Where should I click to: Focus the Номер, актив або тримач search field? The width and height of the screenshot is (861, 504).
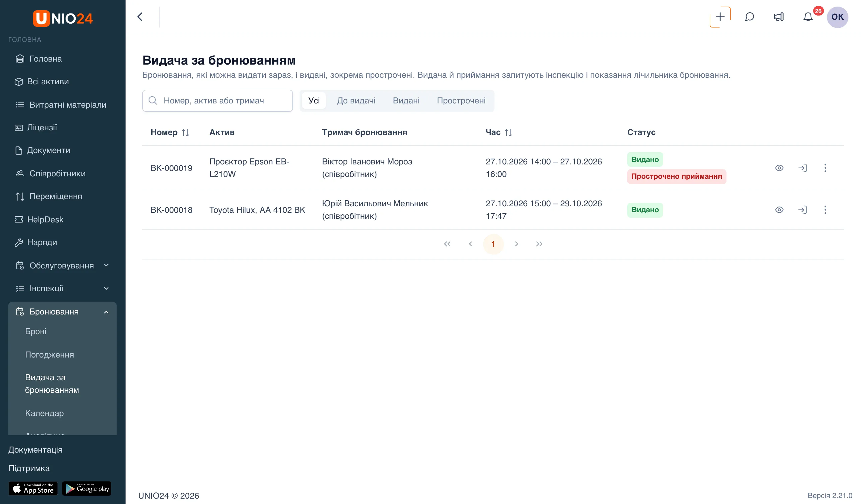(x=217, y=100)
